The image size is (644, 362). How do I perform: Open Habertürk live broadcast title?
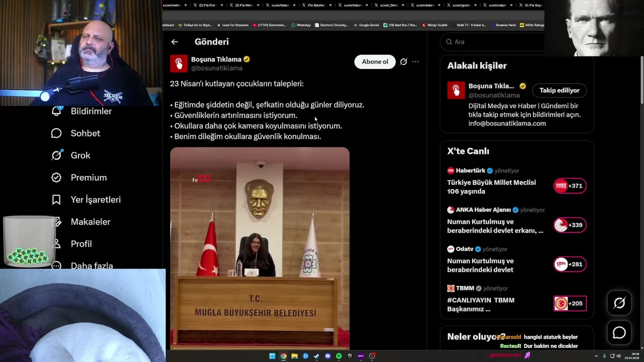(492, 187)
